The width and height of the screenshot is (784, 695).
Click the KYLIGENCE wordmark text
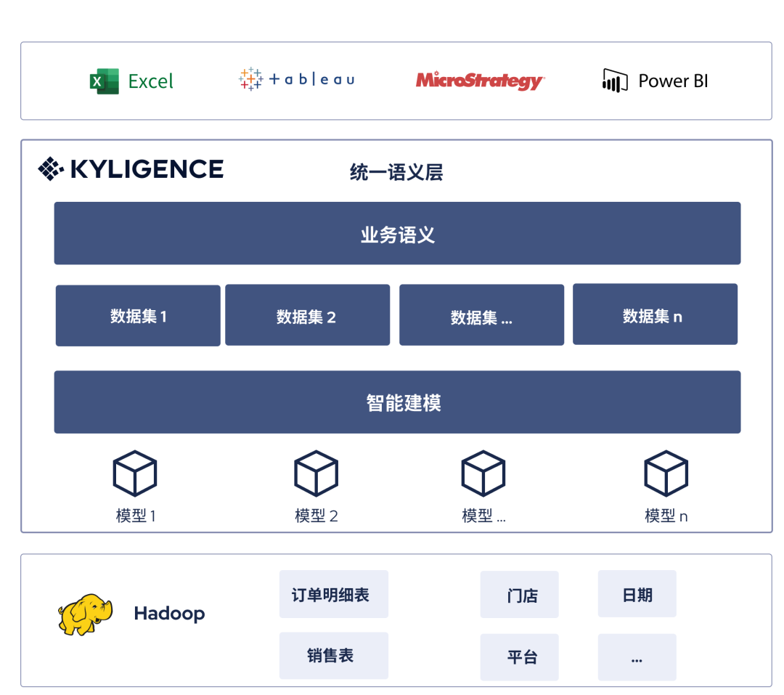coord(147,169)
